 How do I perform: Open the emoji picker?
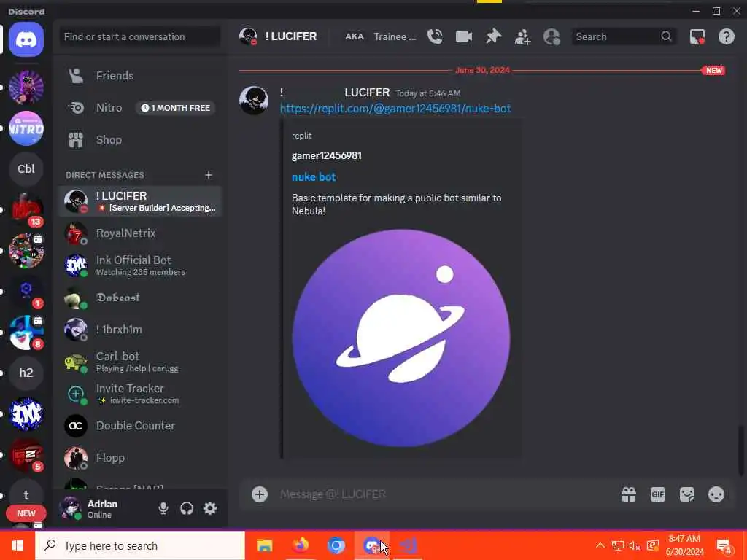(x=716, y=494)
